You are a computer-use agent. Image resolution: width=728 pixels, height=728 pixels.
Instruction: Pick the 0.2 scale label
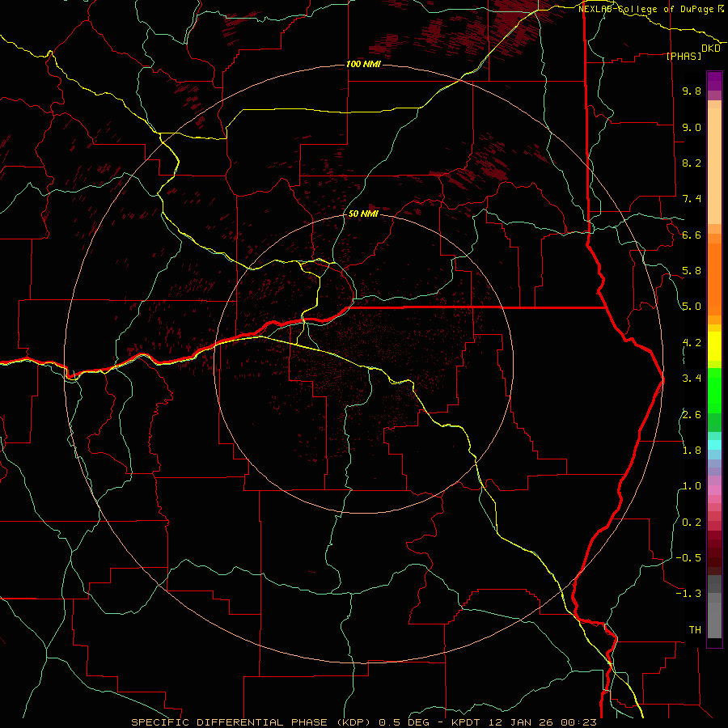[692, 523]
